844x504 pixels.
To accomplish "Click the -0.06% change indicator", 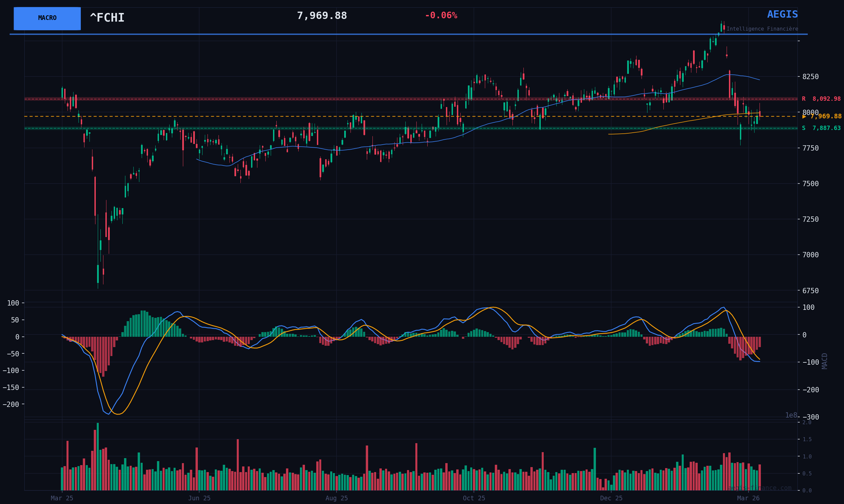I will click(441, 16).
